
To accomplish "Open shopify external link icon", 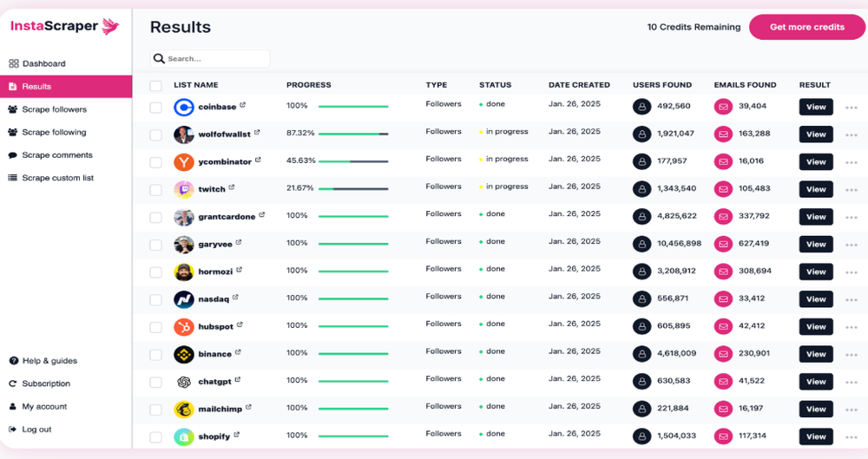I will click(x=236, y=435).
